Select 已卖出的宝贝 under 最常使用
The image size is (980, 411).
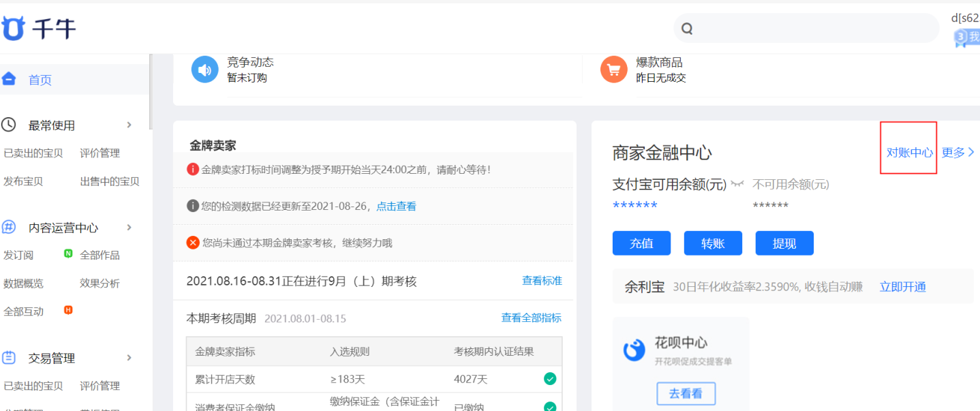pos(33,153)
